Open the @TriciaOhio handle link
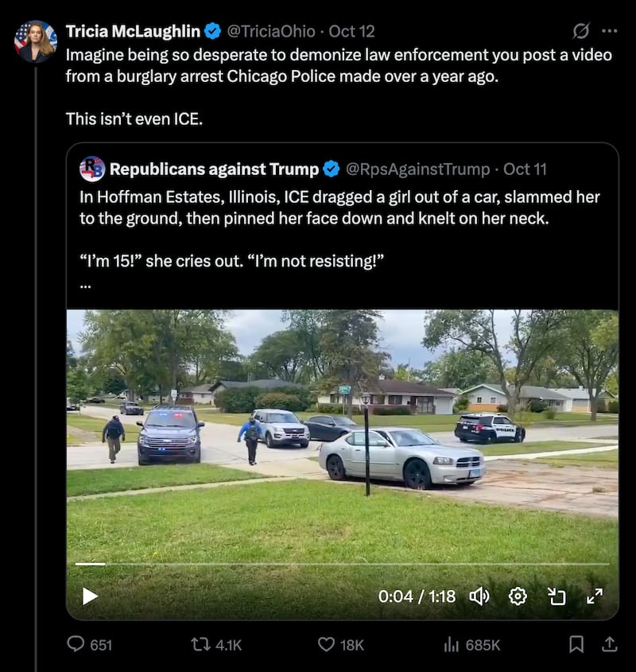 pyautogui.click(x=273, y=31)
